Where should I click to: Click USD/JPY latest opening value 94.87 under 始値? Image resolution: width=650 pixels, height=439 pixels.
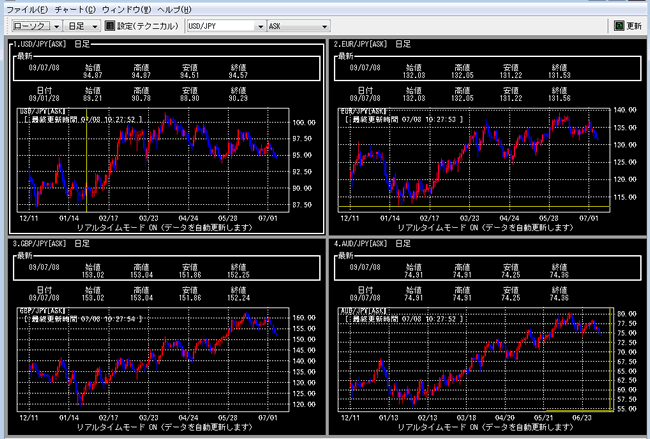tap(92, 75)
